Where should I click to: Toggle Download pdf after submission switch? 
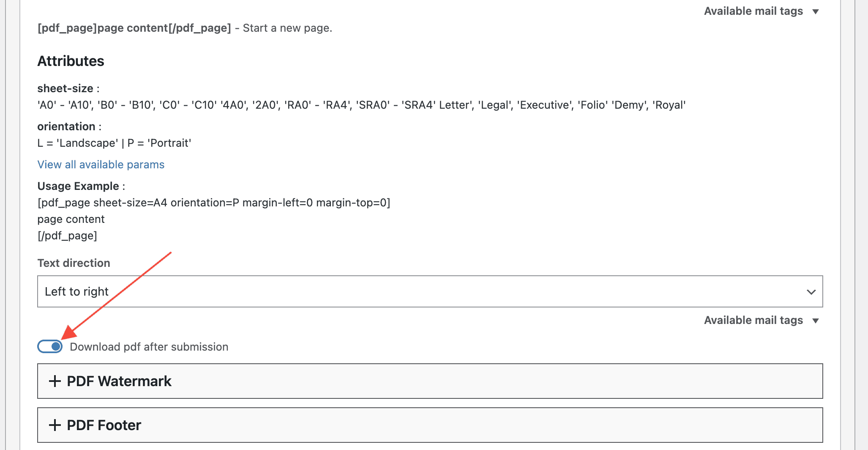[x=50, y=347]
